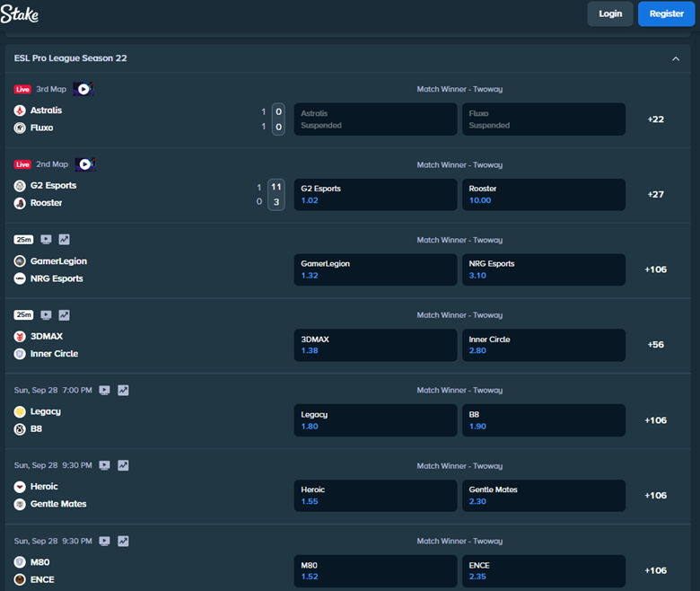
Task: Open stats chart icon for 3DMAX vs Inner Circle
Action: [x=65, y=315]
